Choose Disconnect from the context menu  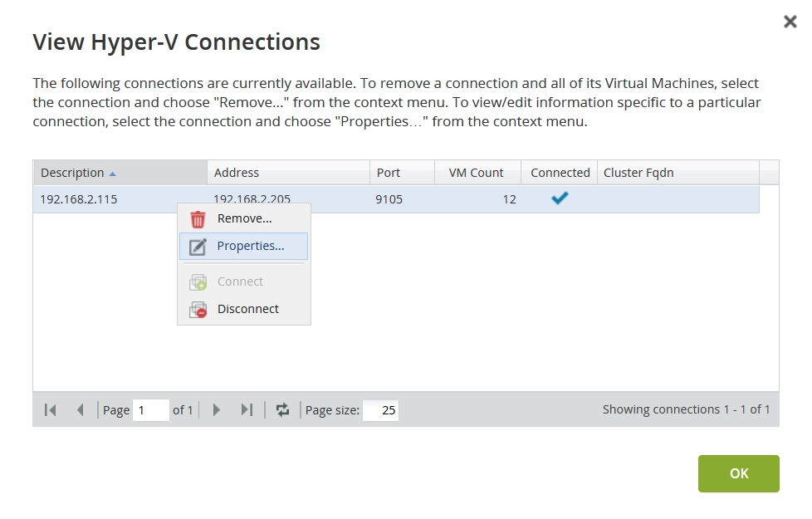pyautogui.click(x=244, y=309)
